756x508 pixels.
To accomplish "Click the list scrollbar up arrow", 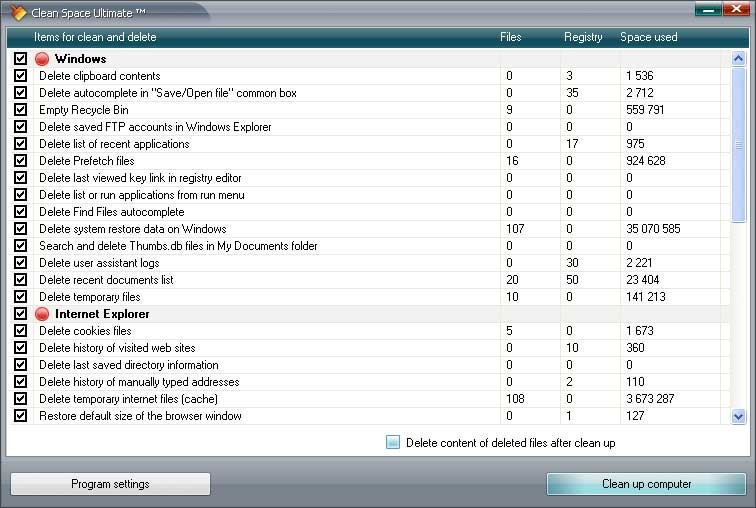I will coord(738,59).
